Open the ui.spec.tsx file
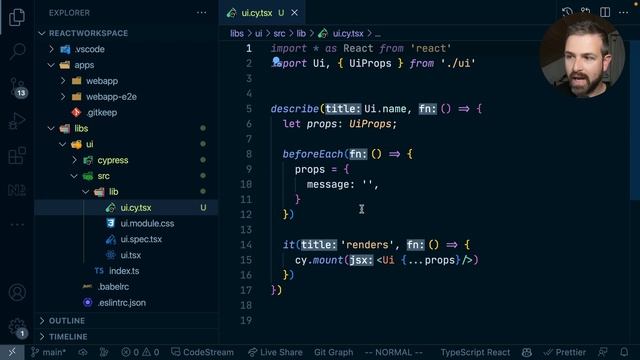640x360 pixels. point(127,239)
